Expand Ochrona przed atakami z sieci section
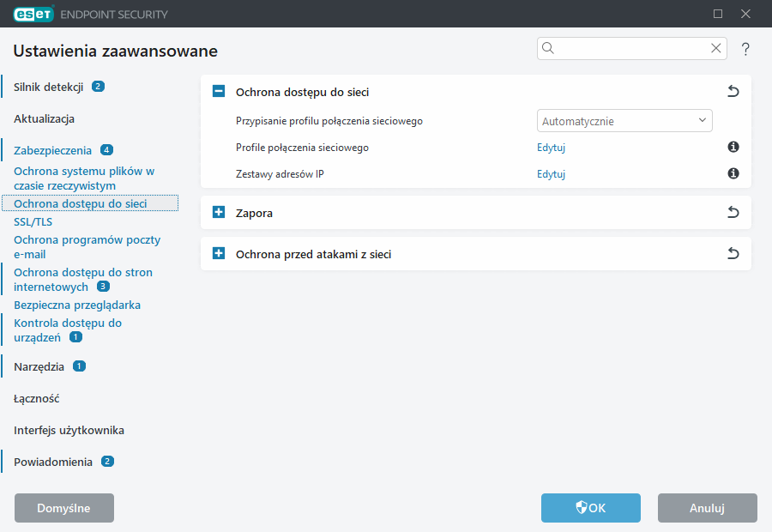The image size is (772, 532). (x=219, y=254)
